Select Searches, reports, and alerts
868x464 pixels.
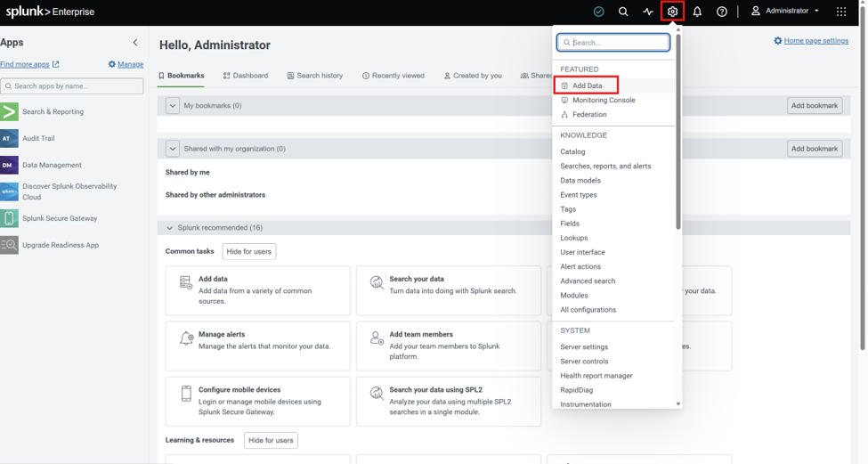(605, 167)
